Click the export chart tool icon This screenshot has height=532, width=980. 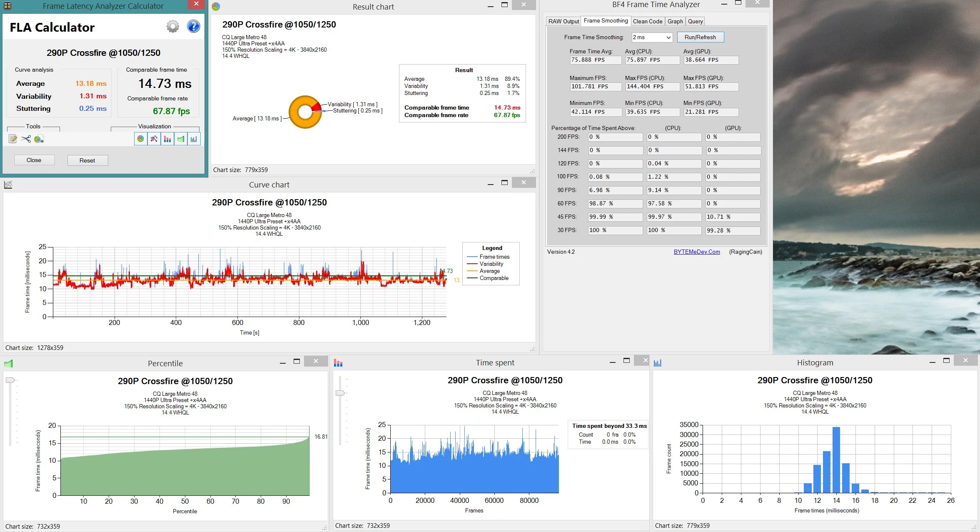click(x=39, y=139)
